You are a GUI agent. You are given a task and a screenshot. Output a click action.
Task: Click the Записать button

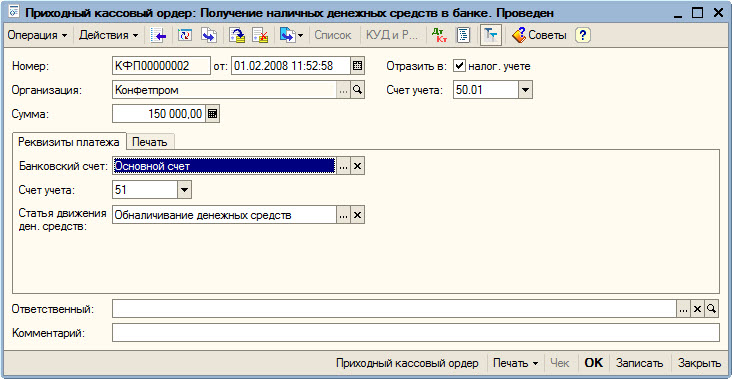coord(639,363)
